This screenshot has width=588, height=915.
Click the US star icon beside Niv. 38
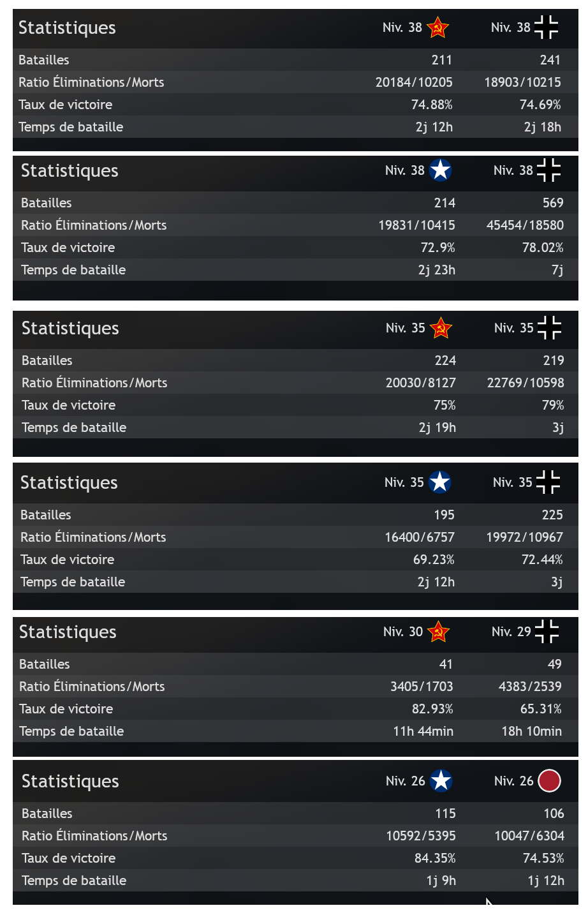[x=440, y=170]
